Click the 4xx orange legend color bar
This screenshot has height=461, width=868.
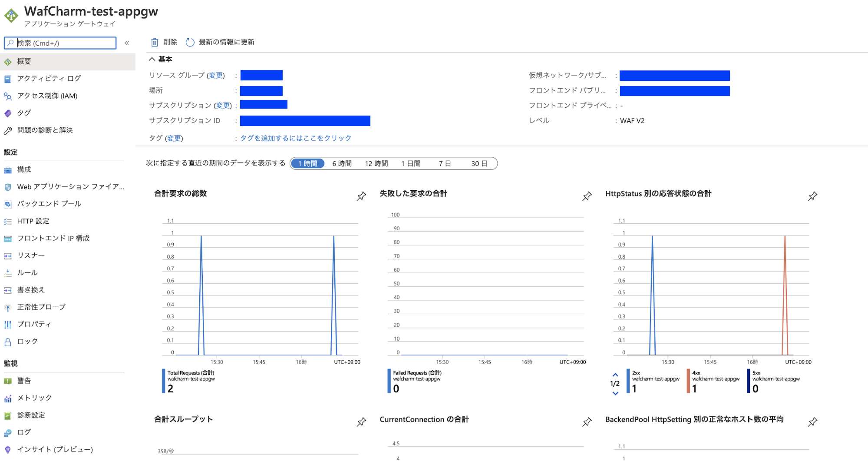688,381
